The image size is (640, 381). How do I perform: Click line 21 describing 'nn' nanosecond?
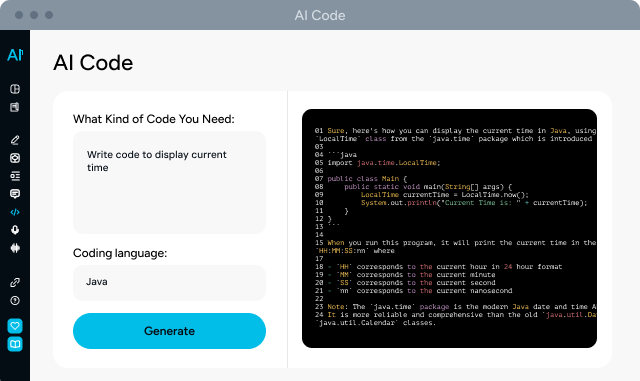click(x=413, y=291)
